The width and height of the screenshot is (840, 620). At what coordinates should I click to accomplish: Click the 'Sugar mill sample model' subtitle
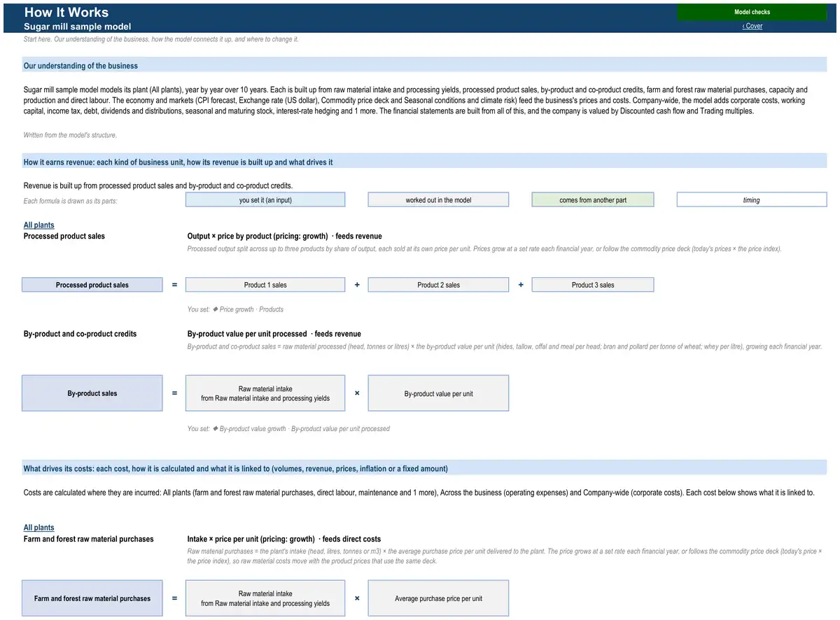pos(78,27)
